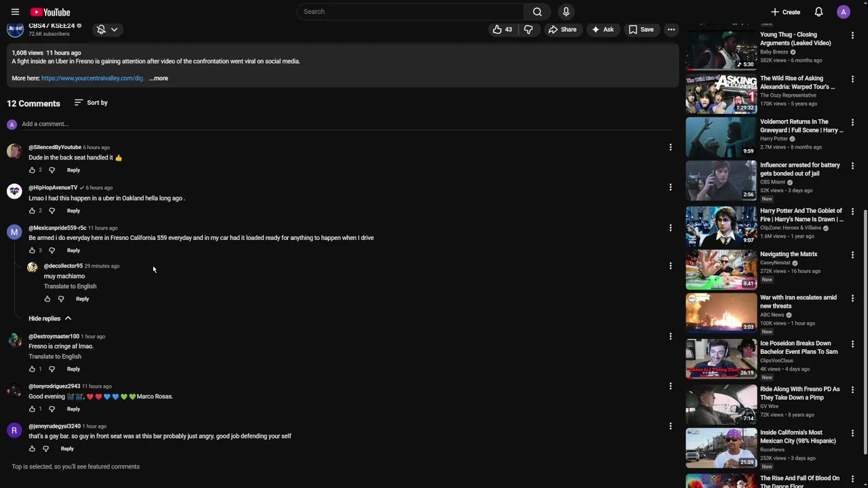Screen dimensions: 868x488
Task: Open options menu for @SilencedByYoutube's comment
Action: point(670,147)
